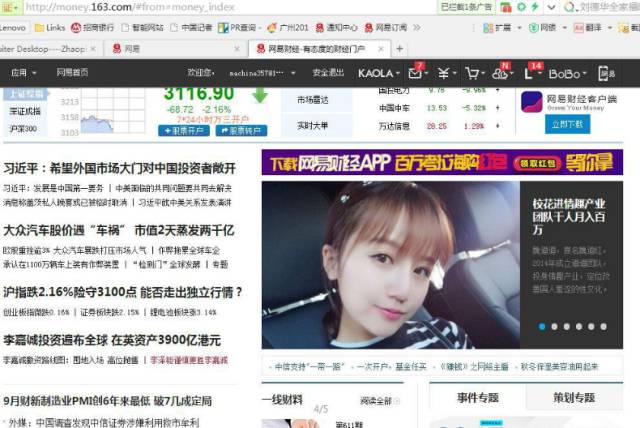Show more bookmarks with double chevron
The height and width of the screenshot is (428, 640).
[416, 28]
